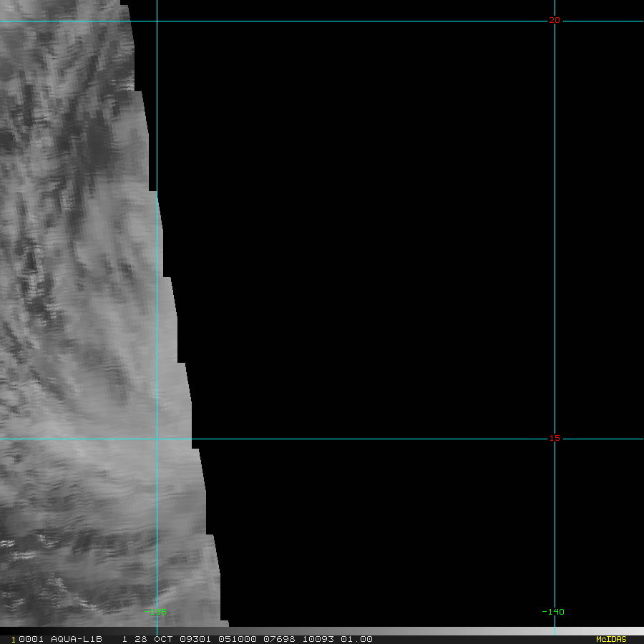This screenshot has width=644, height=644.
Task: Click the intersection of 15 and -135 gridlines
Action: point(157,439)
